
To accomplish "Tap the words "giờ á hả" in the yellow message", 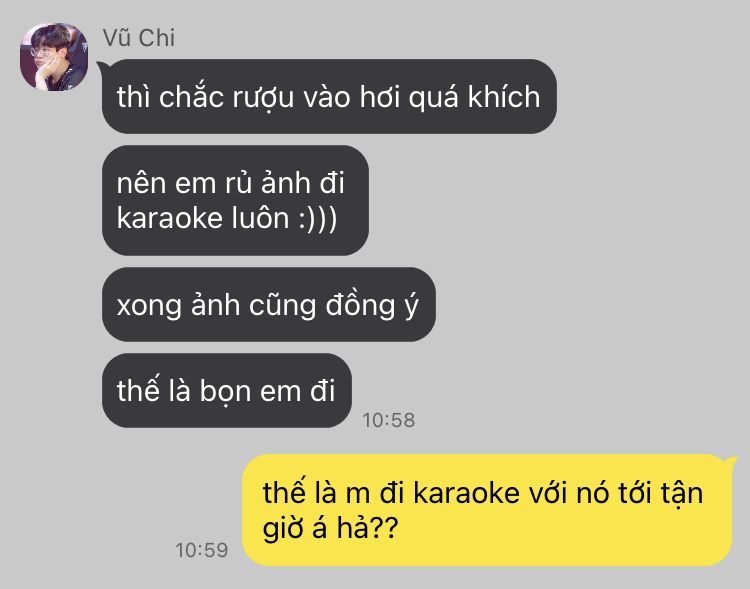I will tap(316, 528).
